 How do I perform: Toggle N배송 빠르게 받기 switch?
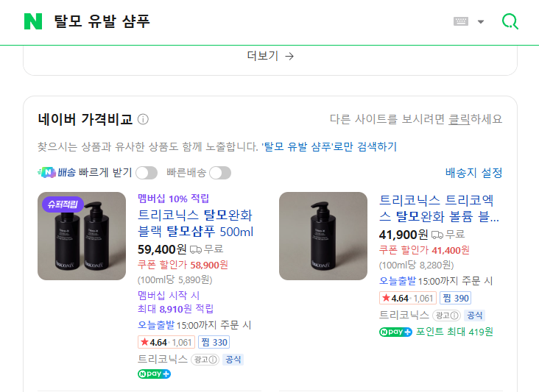[x=147, y=173]
